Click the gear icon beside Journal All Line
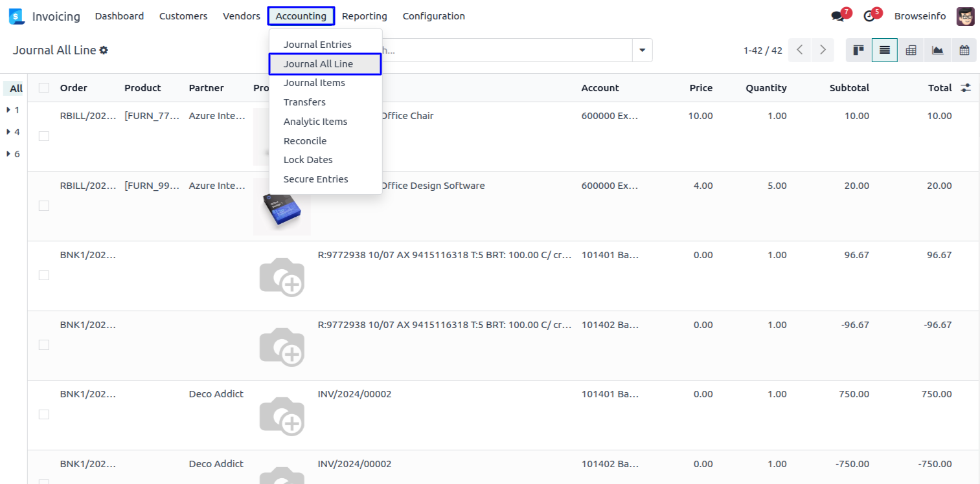This screenshot has height=484, width=980. click(x=104, y=50)
